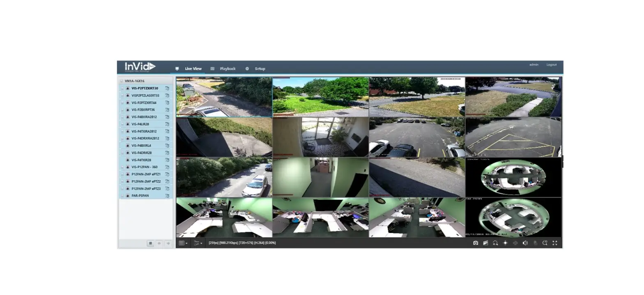Select camera VIS-P4TXIRA2812 in the list
644x295 pixels.
coord(144,131)
